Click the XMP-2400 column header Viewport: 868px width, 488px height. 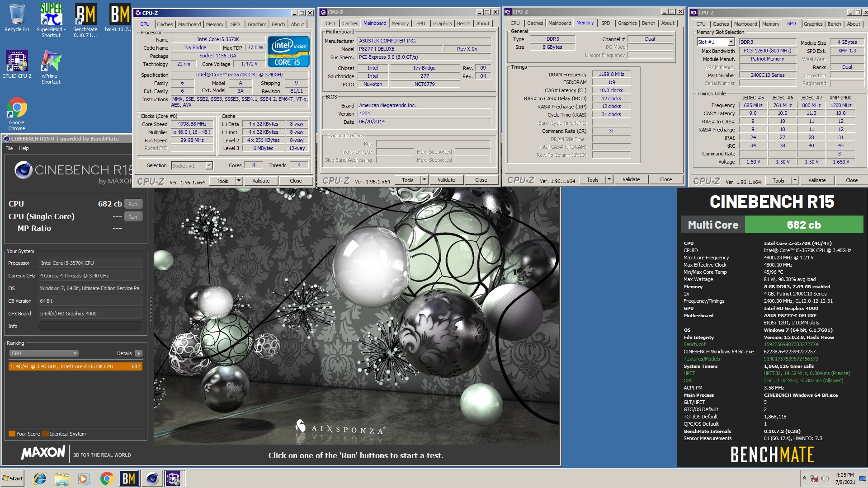tap(841, 98)
